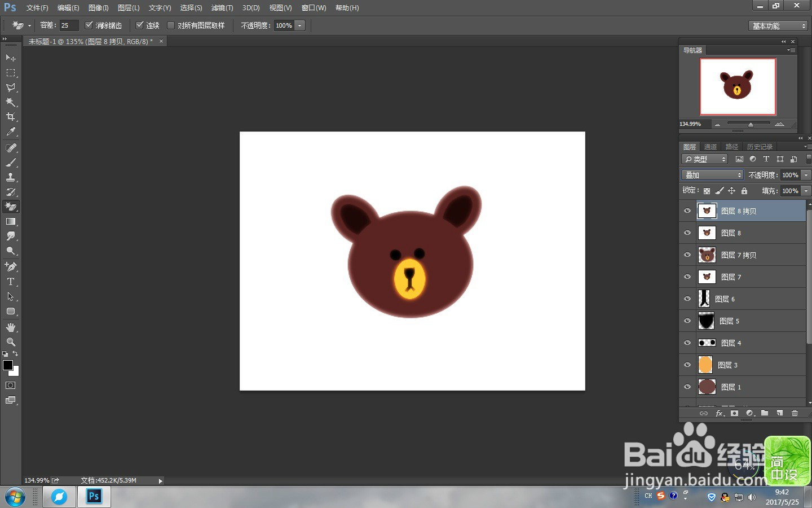Select the Path Selection tool
This screenshot has height=508, width=812.
11,296
